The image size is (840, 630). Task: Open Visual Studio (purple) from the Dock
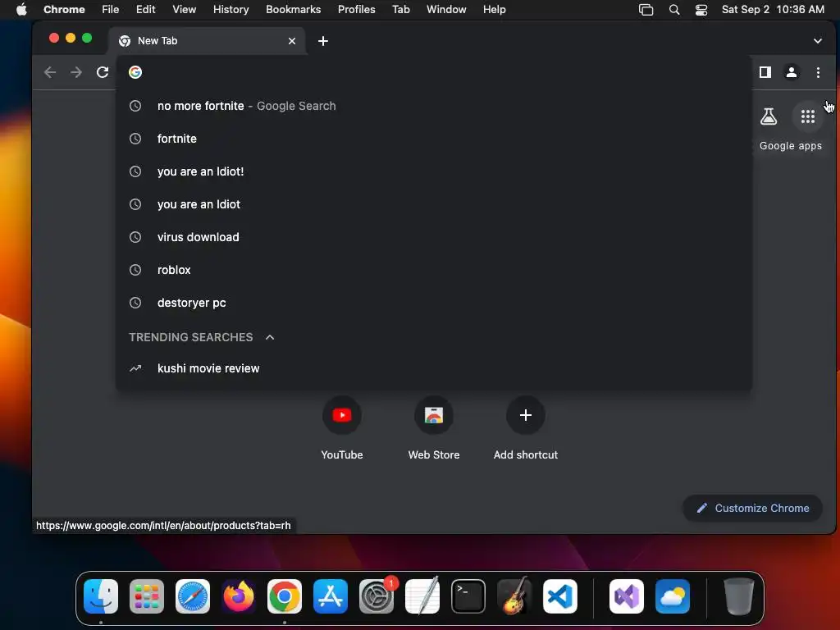tap(627, 596)
